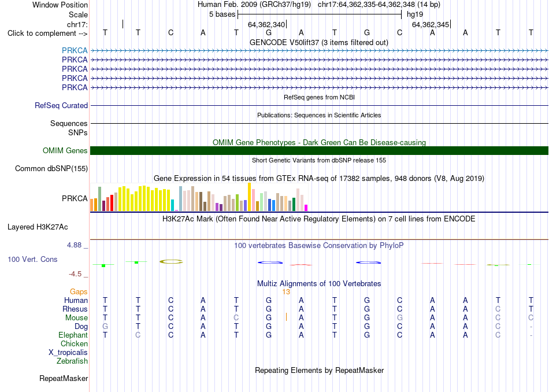Click the orange insertion tick in Mouse row
Screen dimensions: 549x392
click(286, 317)
